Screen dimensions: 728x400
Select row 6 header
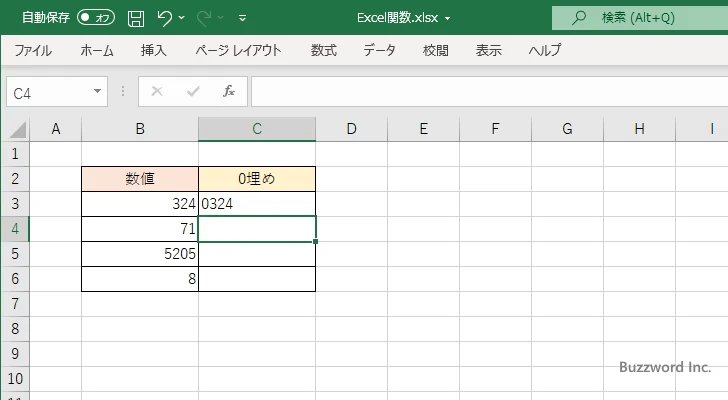(x=15, y=279)
